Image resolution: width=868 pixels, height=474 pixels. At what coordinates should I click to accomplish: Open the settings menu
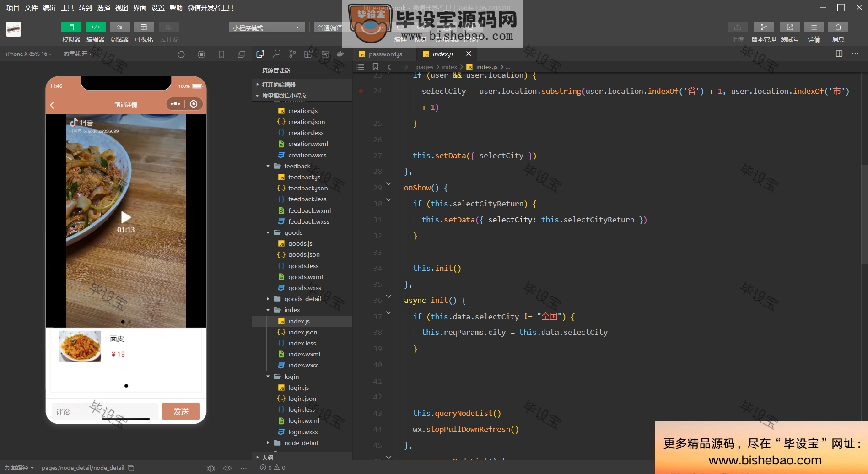click(158, 8)
